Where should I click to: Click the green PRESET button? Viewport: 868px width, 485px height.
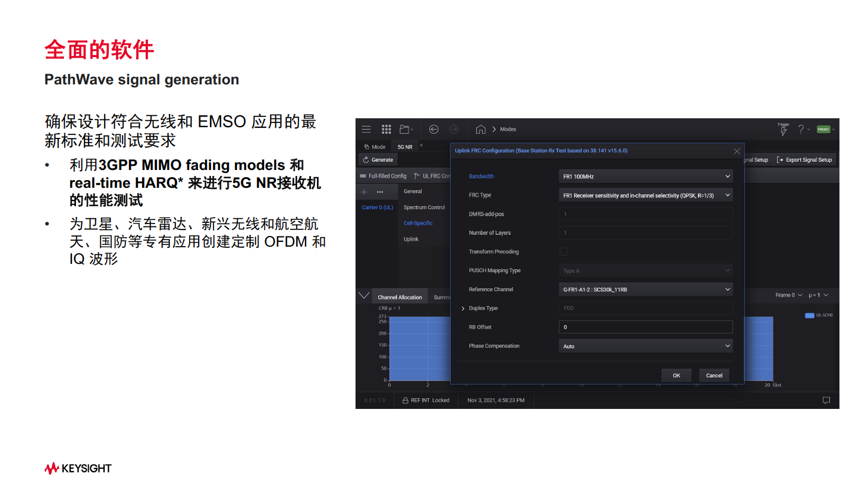[x=823, y=129]
